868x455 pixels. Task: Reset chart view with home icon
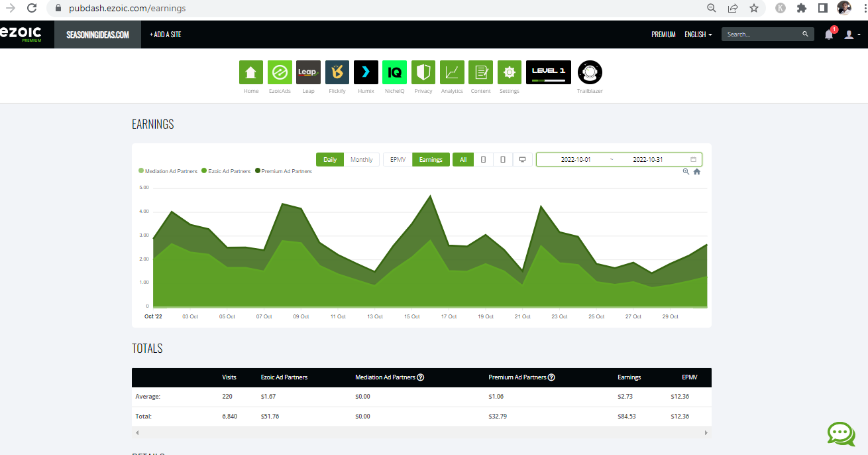[x=697, y=171]
